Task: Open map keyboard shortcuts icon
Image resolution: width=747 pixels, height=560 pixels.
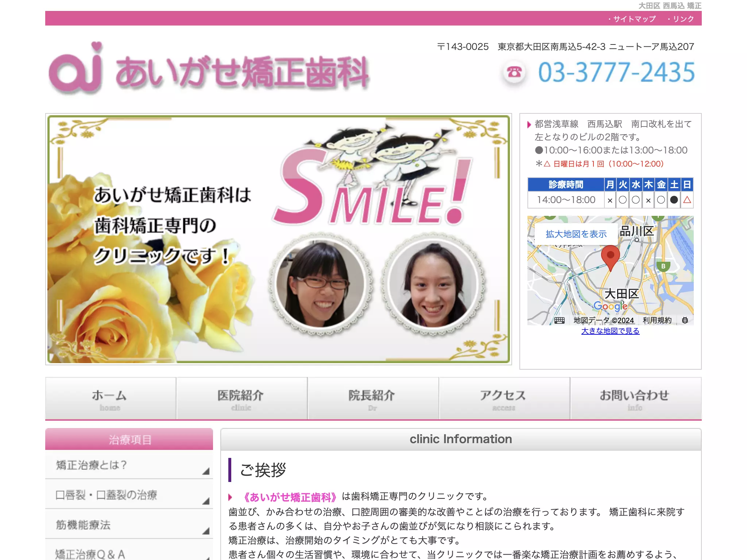Action: tap(559, 320)
